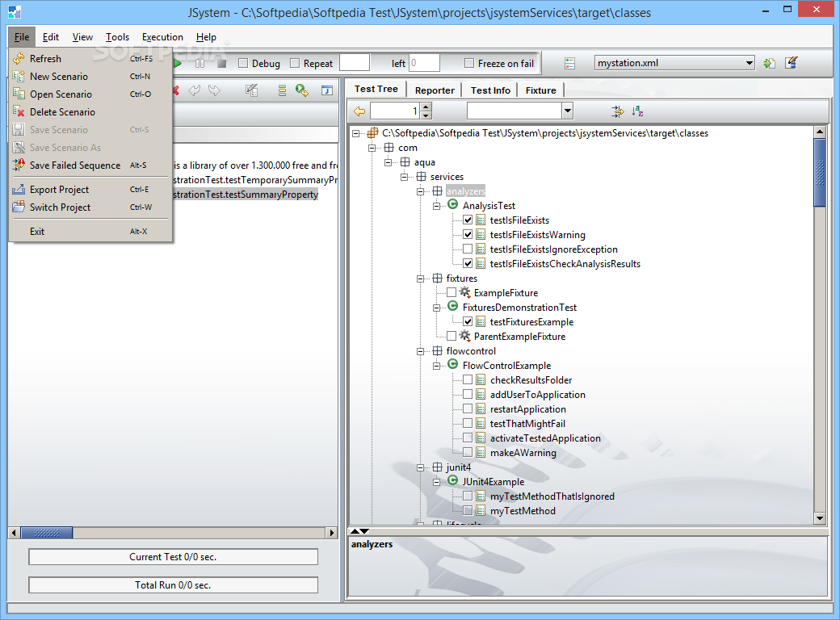This screenshot has width=840, height=620.
Task: Check the checkResultsFolder checkbox
Action: pyautogui.click(x=468, y=379)
